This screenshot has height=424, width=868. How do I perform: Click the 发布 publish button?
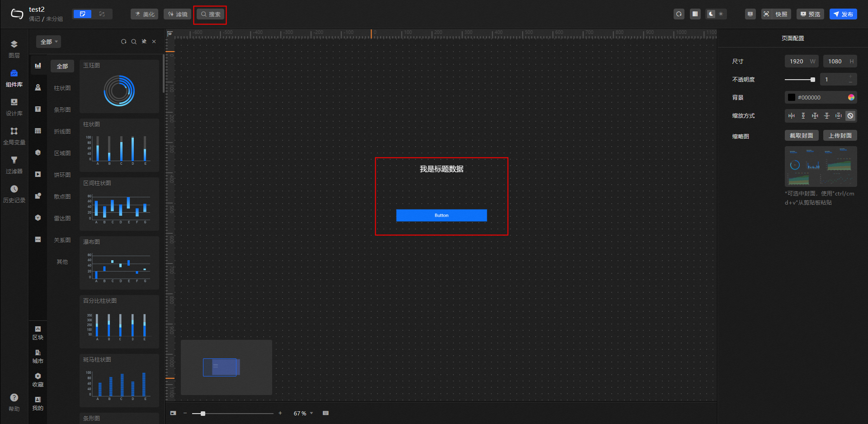coord(843,14)
